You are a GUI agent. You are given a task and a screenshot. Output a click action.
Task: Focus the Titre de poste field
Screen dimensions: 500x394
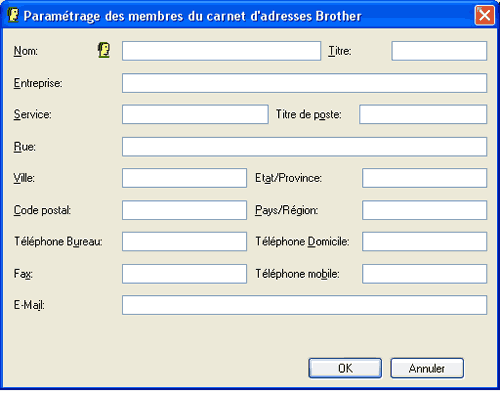click(x=423, y=114)
